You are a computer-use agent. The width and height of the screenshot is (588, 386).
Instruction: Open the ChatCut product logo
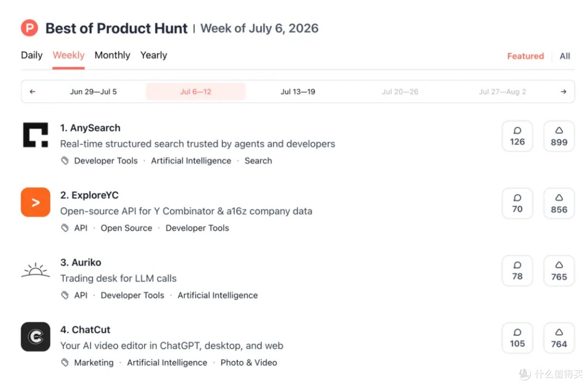point(35,336)
